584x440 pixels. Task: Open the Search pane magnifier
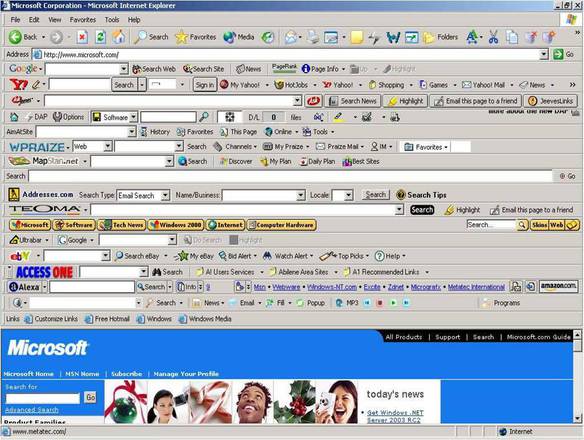pos(140,37)
